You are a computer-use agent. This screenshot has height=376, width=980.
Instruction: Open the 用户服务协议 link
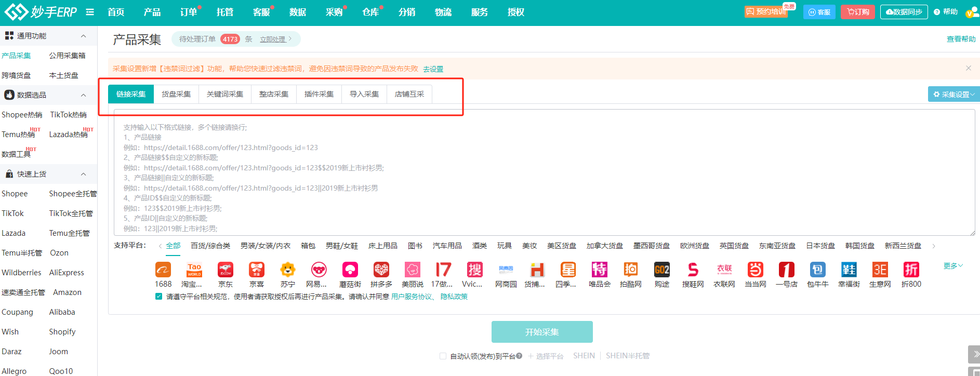pos(412,297)
